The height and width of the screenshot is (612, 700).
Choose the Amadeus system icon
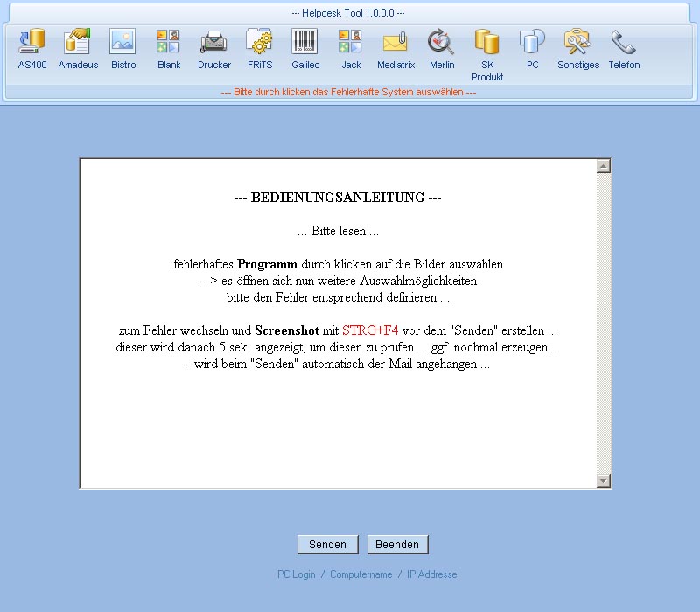tap(78, 42)
